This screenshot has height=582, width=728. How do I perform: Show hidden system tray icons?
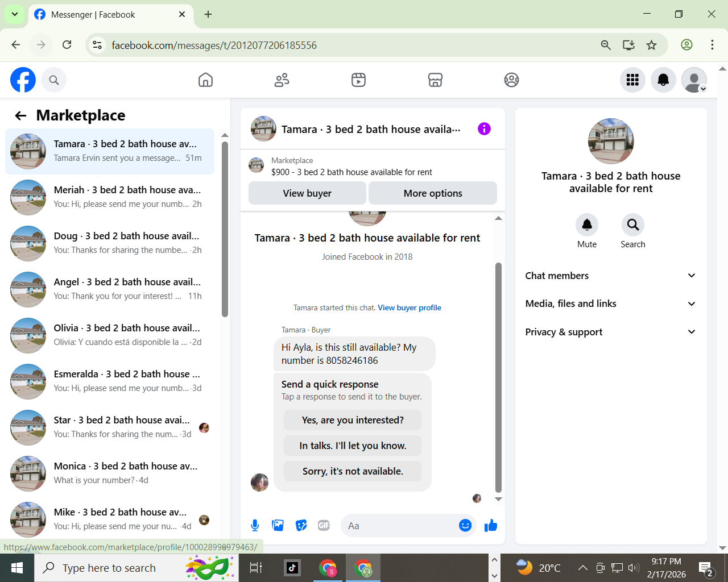pos(583,568)
